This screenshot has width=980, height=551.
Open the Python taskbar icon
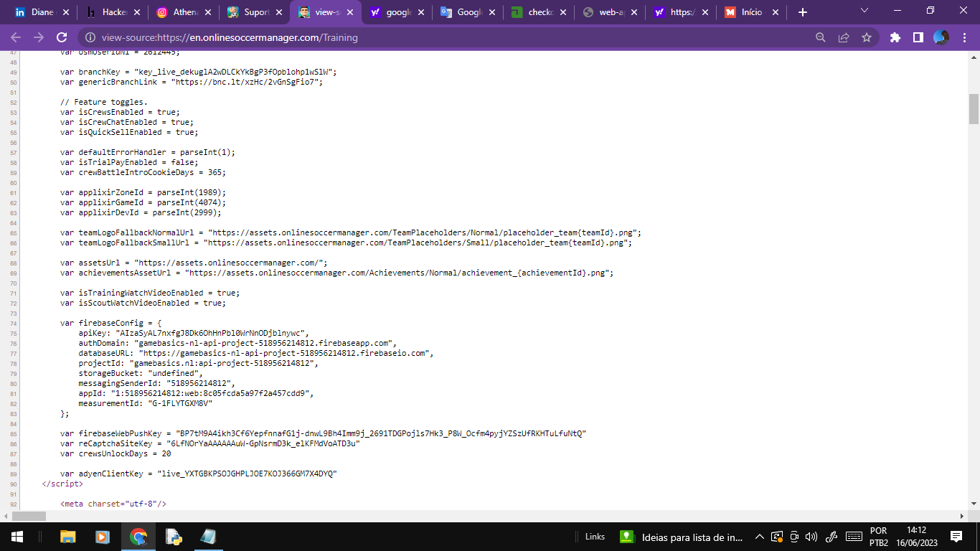pyautogui.click(x=173, y=537)
